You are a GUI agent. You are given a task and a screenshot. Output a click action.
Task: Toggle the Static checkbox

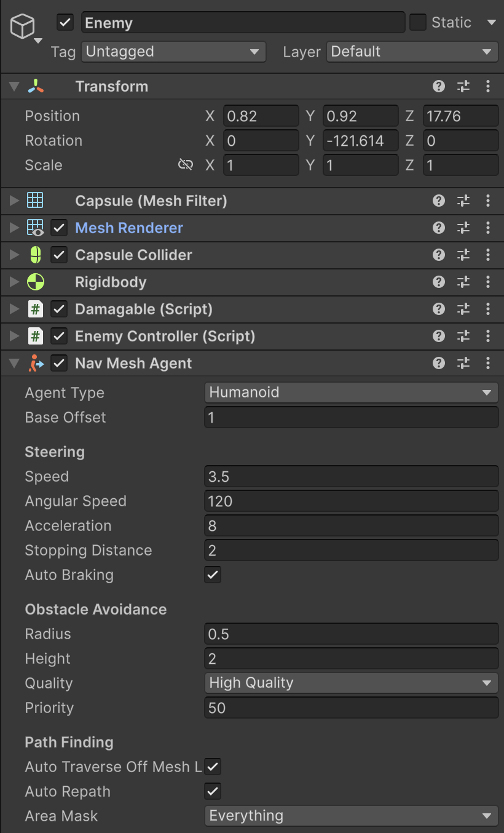(x=418, y=23)
